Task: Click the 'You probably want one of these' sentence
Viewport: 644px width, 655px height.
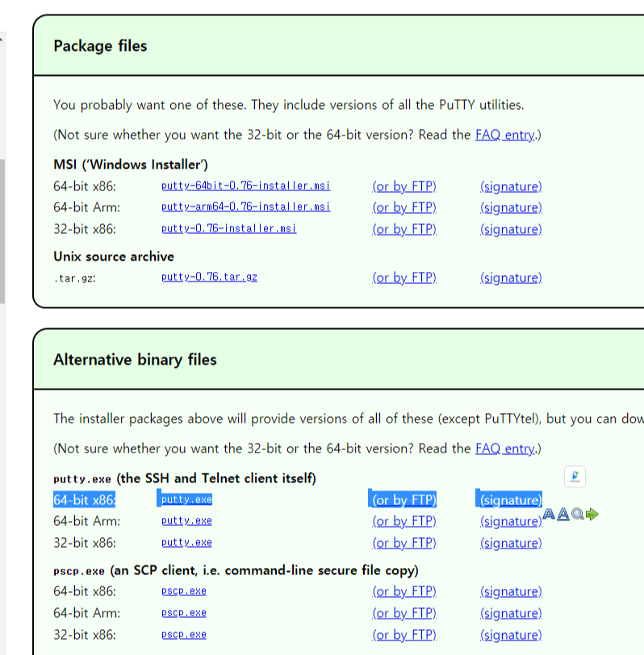Action: (288, 105)
